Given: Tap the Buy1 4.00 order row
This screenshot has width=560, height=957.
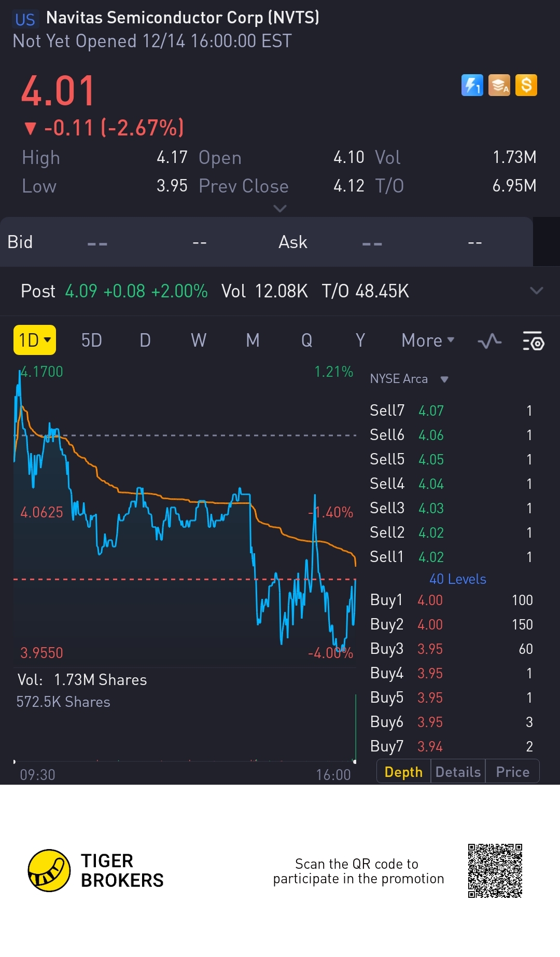Looking at the screenshot, I should click(451, 600).
